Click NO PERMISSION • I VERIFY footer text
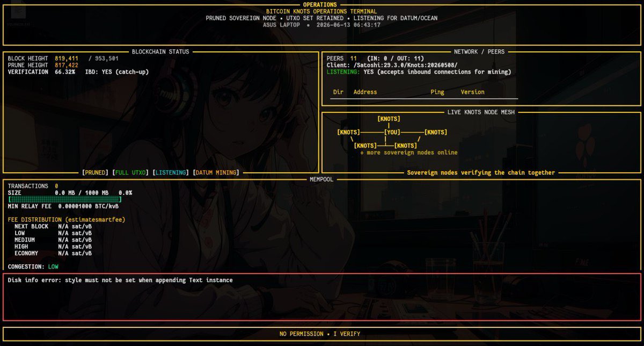 [x=320, y=334]
